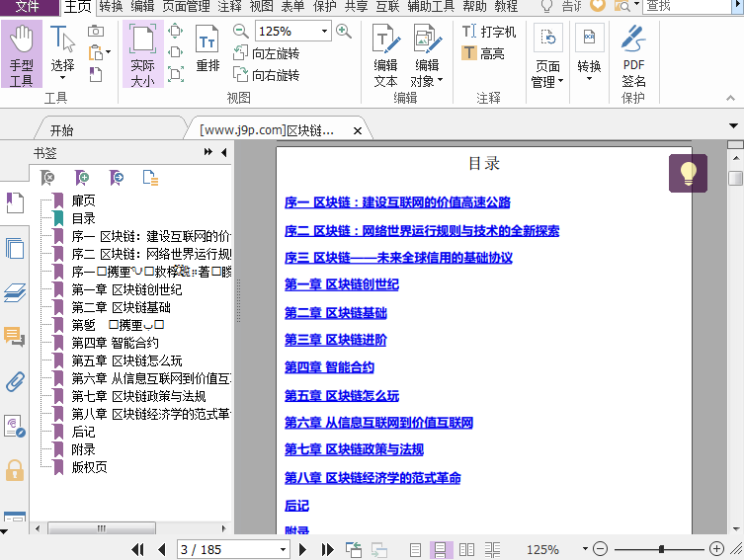Open the Security lock sidebar icon

point(15,470)
